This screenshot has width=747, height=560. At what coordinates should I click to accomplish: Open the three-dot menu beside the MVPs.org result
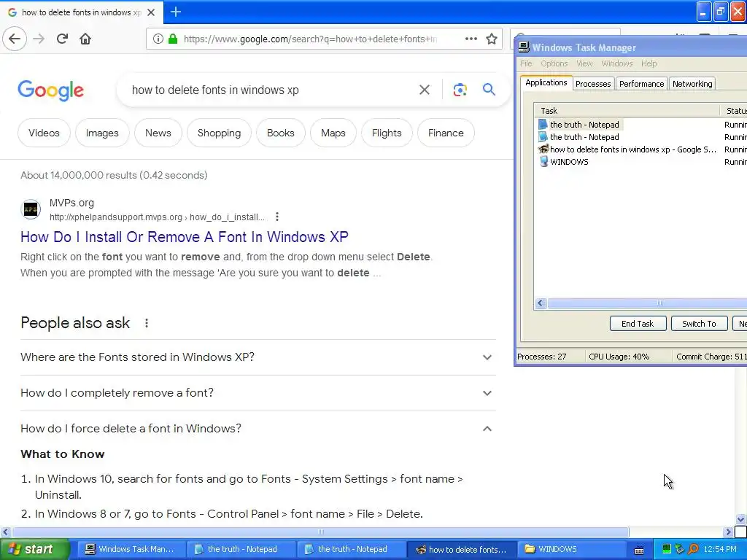pos(276,217)
